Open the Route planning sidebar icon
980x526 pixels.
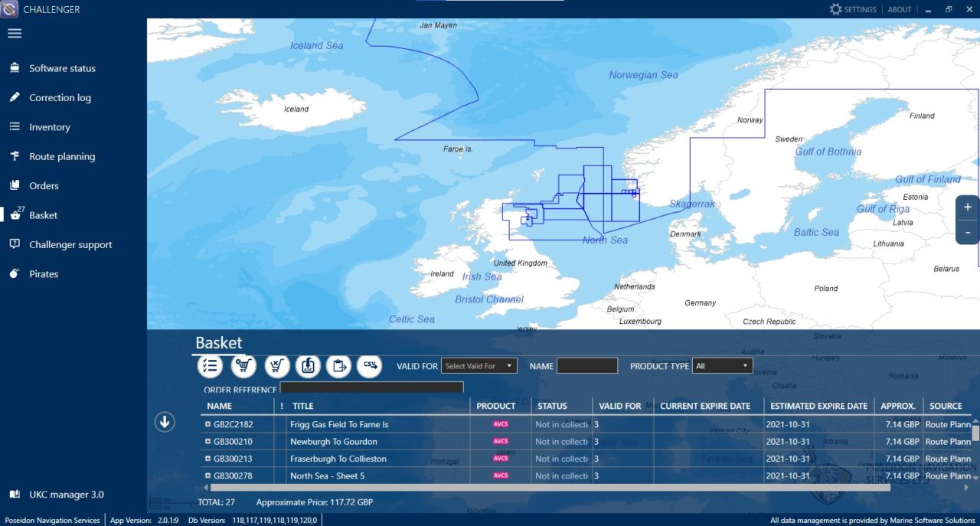[14, 156]
